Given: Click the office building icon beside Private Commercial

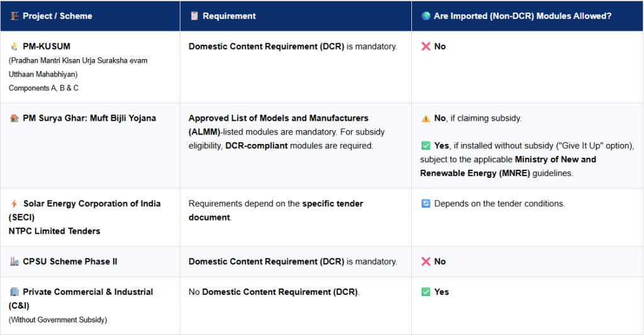Looking at the screenshot, I should pyautogui.click(x=14, y=292).
